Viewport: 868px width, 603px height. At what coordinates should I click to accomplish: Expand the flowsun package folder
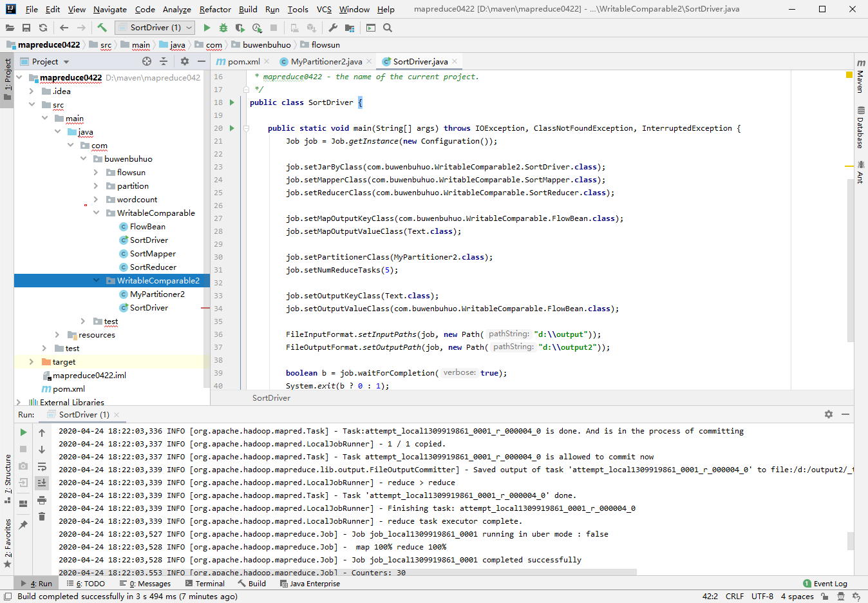pos(96,173)
